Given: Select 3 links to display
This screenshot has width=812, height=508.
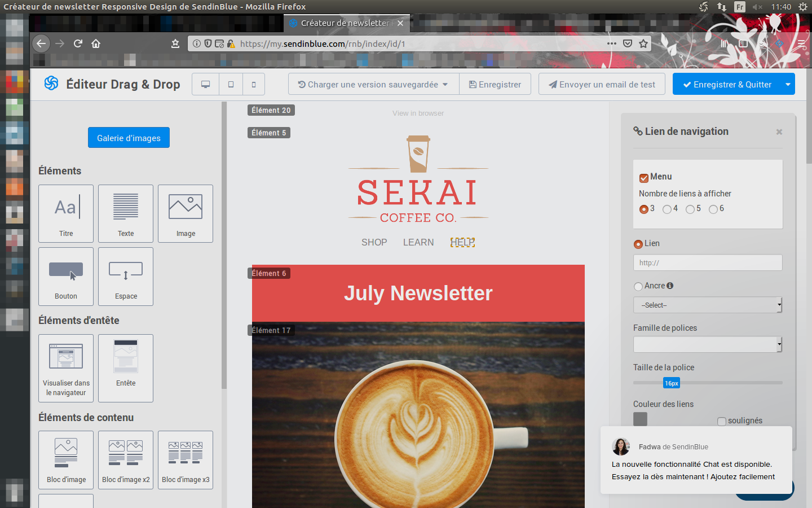Looking at the screenshot, I should (644, 209).
